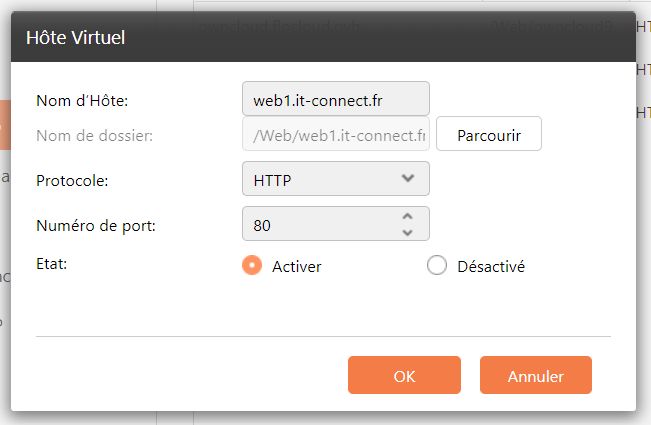Click inside the port number field

click(x=320, y=224)
